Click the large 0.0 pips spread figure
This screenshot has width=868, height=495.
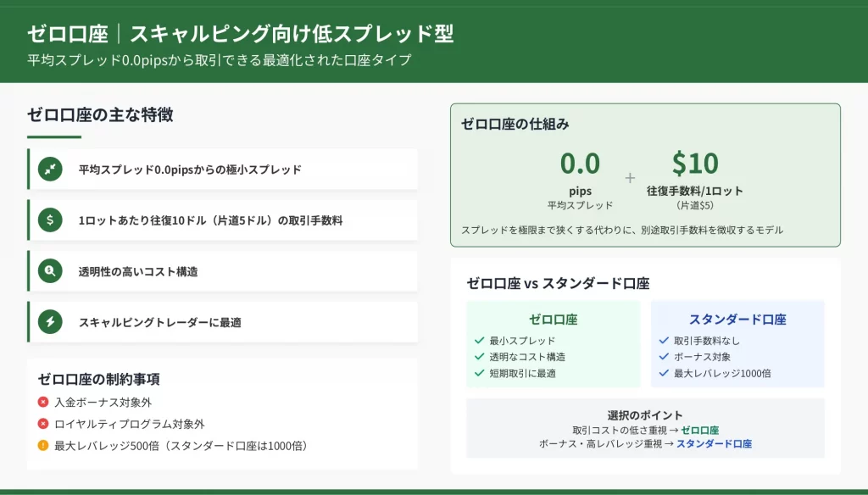(x=580, y=163)
